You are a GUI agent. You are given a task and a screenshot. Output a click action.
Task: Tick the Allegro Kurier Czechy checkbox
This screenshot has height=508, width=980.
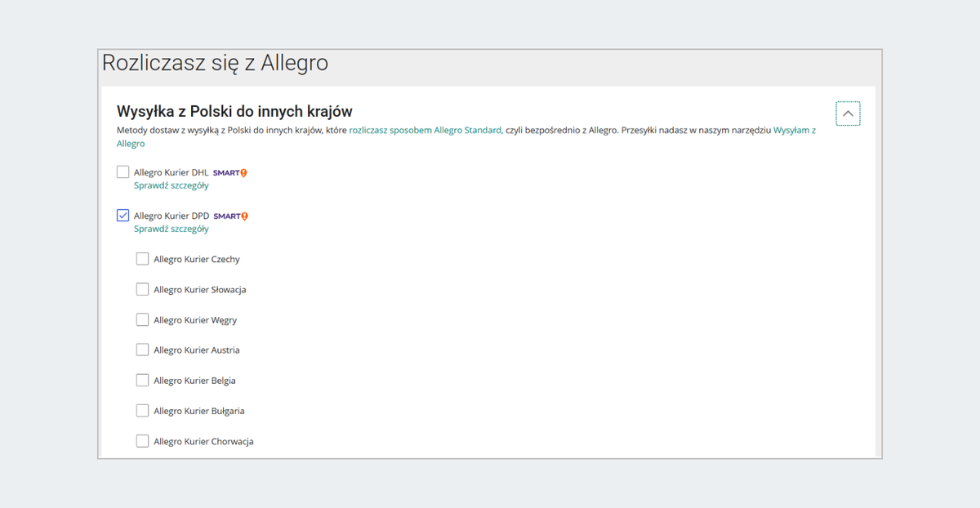[x=142, y=259]
